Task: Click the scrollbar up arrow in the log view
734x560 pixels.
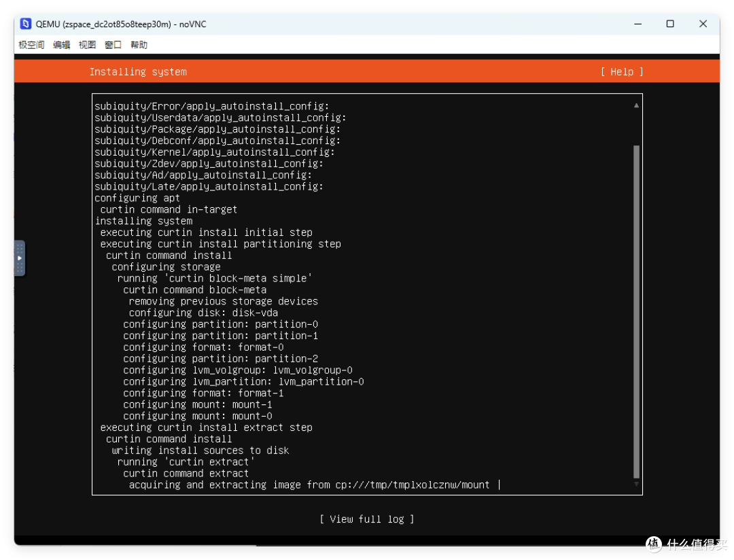Action: pos(636,104)
